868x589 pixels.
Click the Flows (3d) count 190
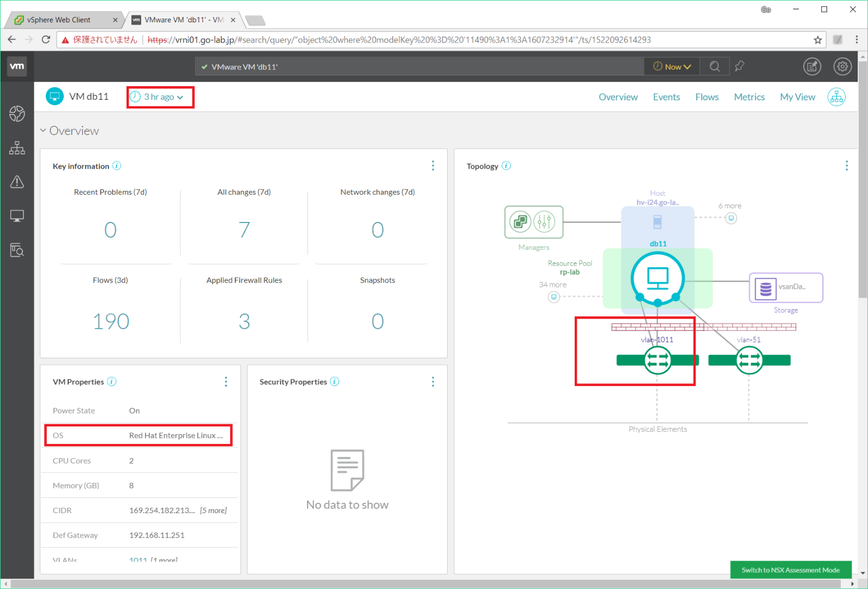111,321
